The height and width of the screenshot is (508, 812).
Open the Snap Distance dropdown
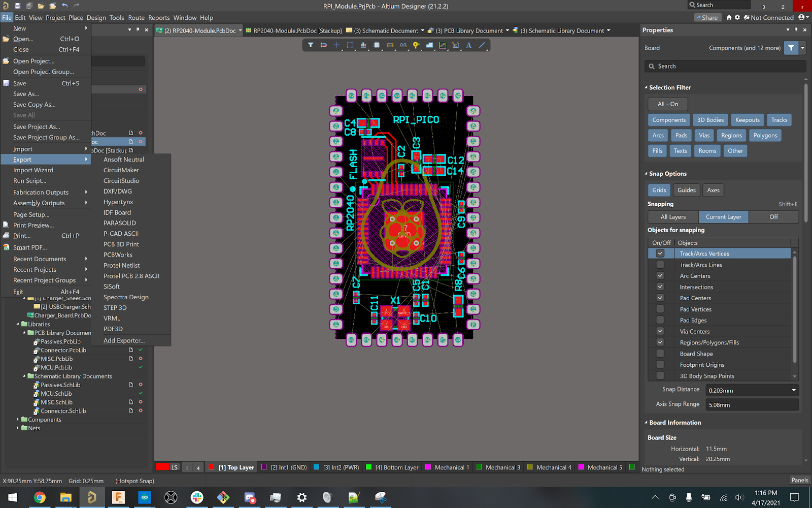pyautogui.click(x=793, y=390)
